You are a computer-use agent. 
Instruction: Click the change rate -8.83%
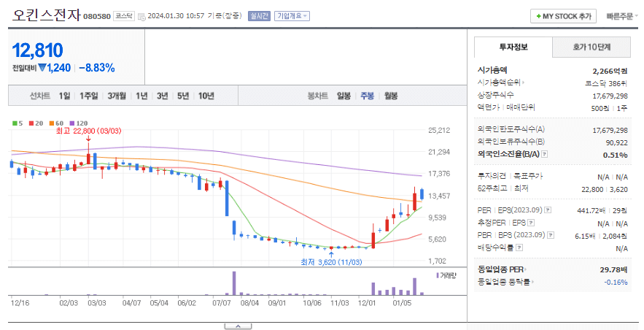[97, 68]
